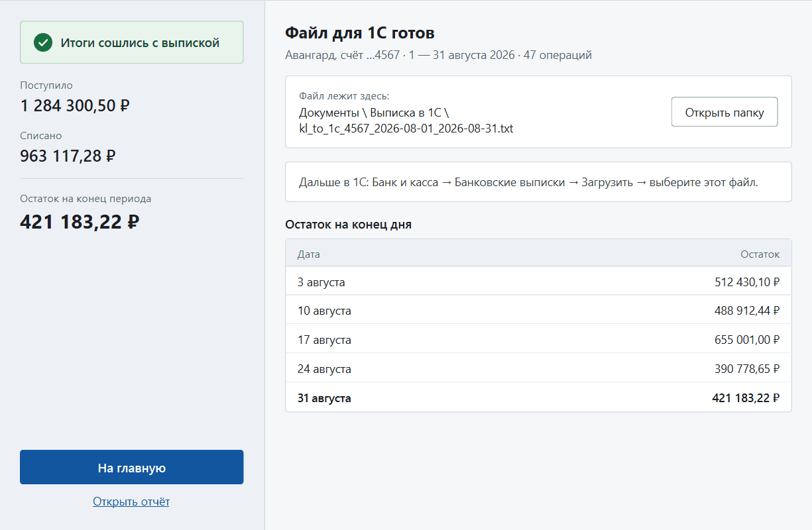This screenshot has width=812, height=530.
Task: Select the balance 512 430,10 ₽
Action: coord(747,282)
